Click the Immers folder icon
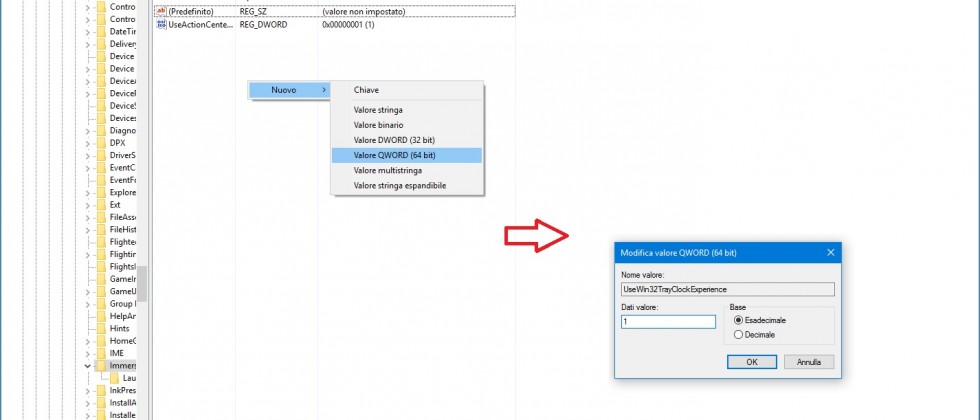980x420 pixels. 101,366
